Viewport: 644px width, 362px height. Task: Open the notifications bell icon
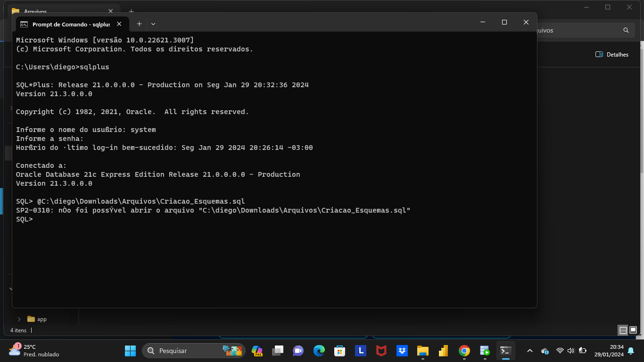631,351
